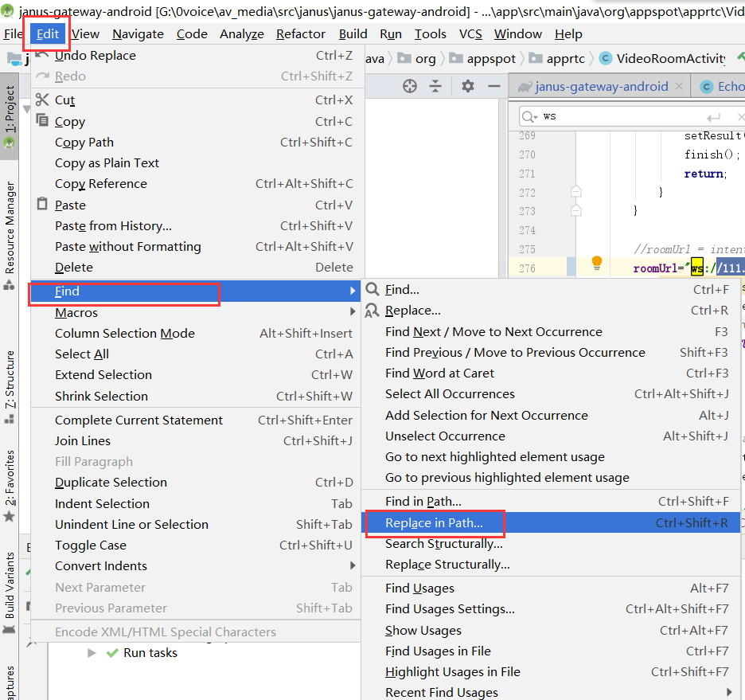745x700 pixels.
Task: Open the Refactor menu
Action: [x=301, y=33]
